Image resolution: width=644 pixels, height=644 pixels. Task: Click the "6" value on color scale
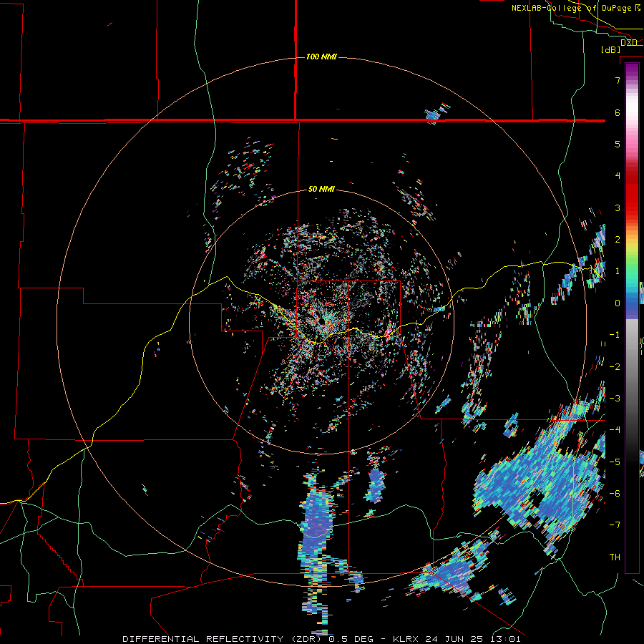point(618,112)
